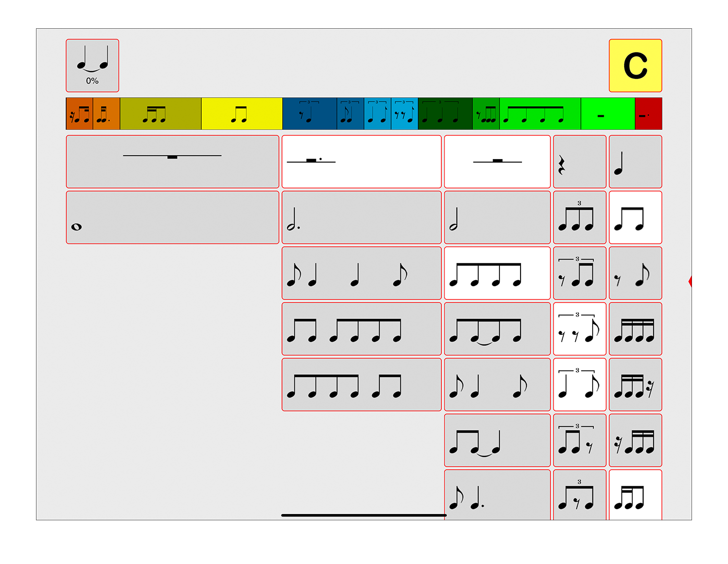Screen dimensions: 728x564
Task: Toggle the two eighth notes cell
Action: click(x=635, y=217)
